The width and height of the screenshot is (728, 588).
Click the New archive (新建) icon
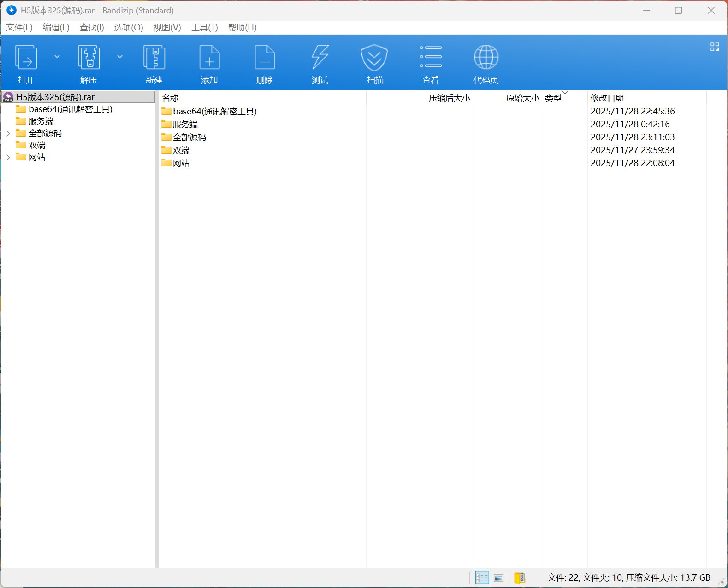tap(154, 58)
